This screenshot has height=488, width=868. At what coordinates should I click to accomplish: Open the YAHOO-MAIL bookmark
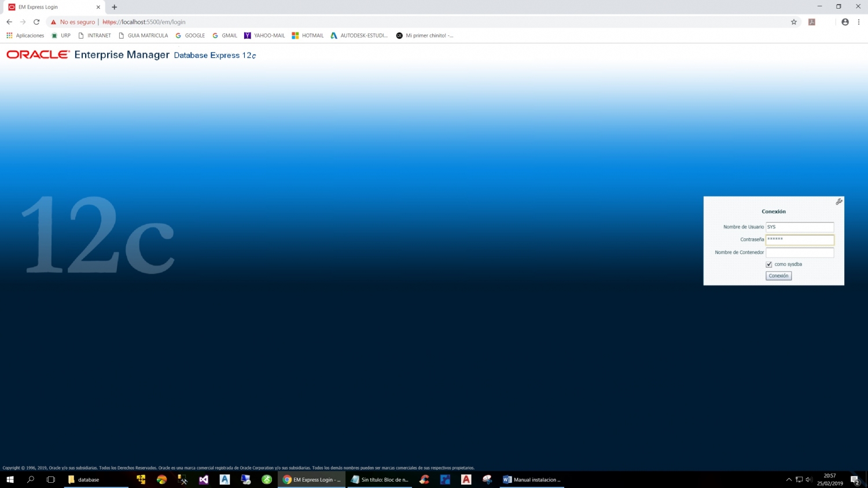point(264,35)
